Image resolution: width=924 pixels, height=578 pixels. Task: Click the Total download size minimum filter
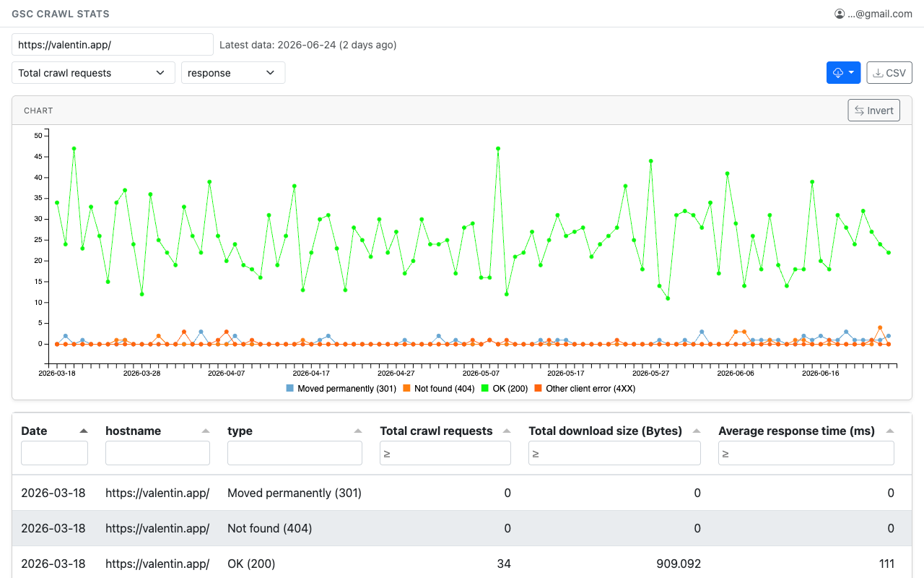pos(614,453)
